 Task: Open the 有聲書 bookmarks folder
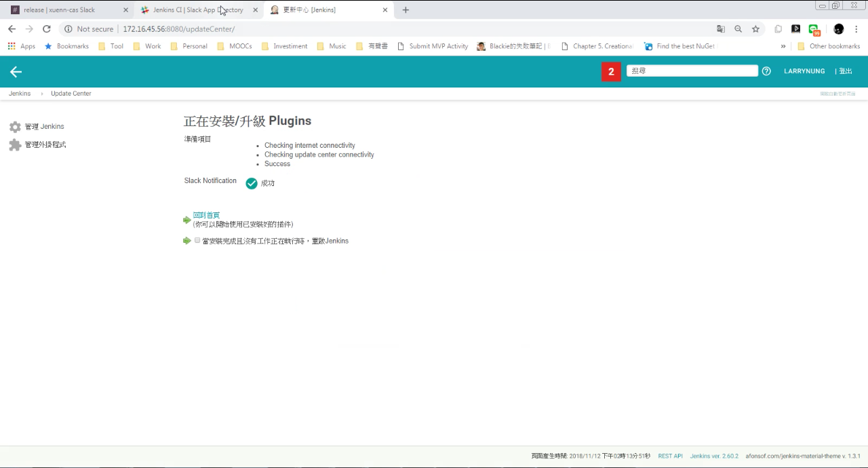[x=372, y=46]
